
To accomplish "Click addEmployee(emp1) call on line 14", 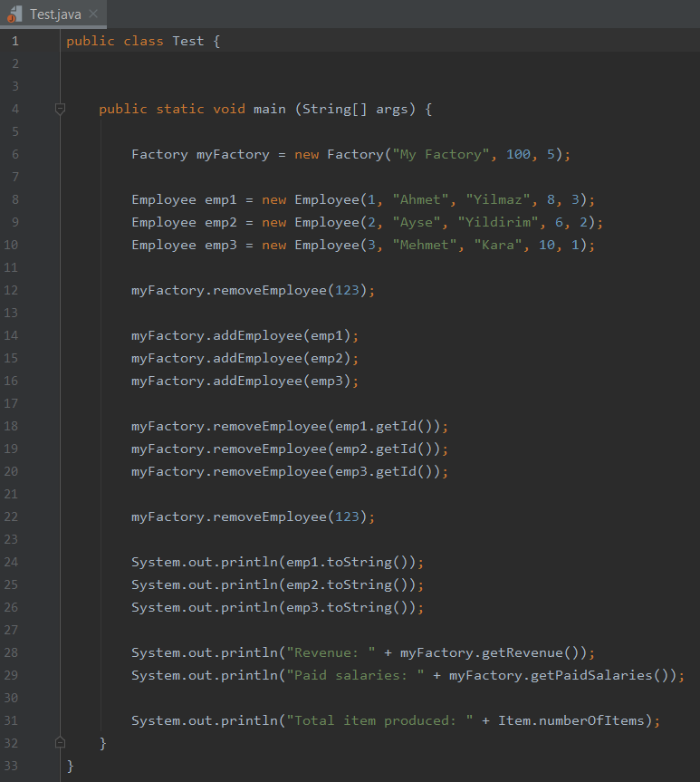I will tap(282, 335).
